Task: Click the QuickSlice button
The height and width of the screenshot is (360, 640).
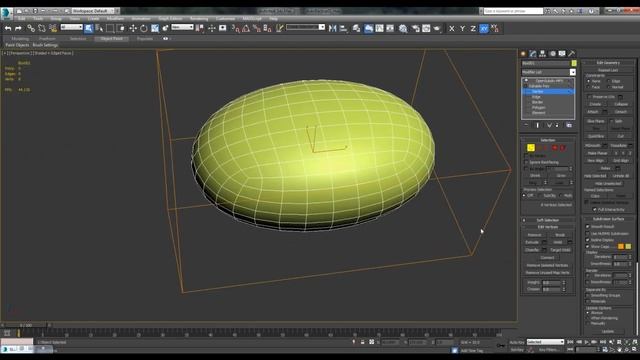Action: pyautogui.click(x=596, y=136)
